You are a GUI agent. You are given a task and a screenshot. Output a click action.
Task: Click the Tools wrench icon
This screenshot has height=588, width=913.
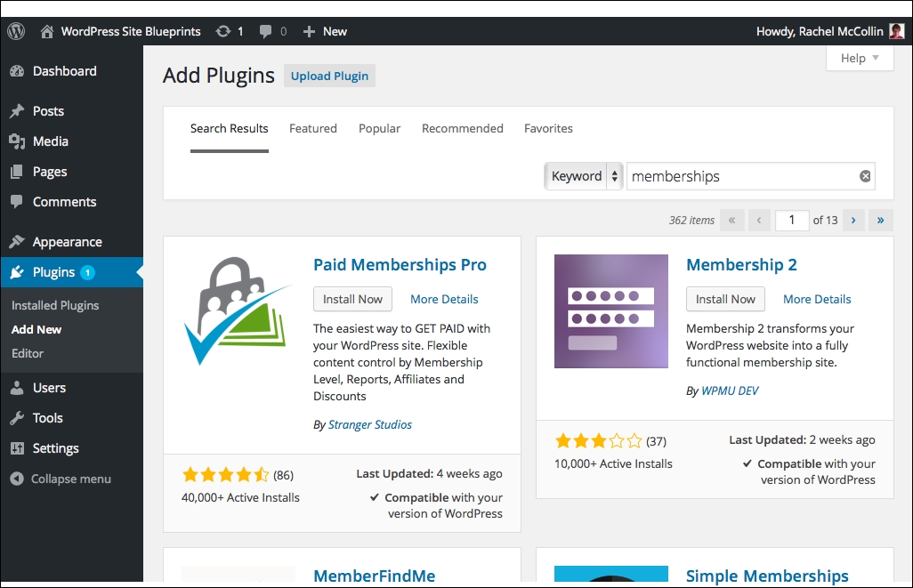pos(17,418)
